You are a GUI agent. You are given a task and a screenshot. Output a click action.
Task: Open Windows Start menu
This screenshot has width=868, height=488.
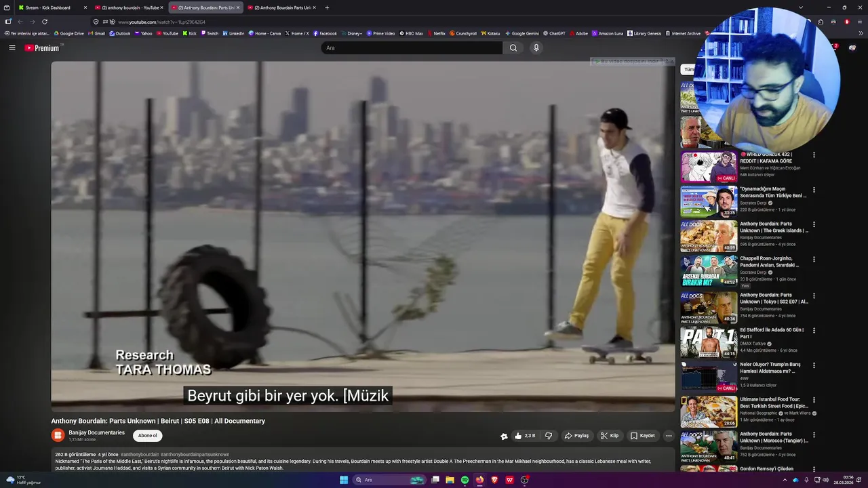click(344, 480)
